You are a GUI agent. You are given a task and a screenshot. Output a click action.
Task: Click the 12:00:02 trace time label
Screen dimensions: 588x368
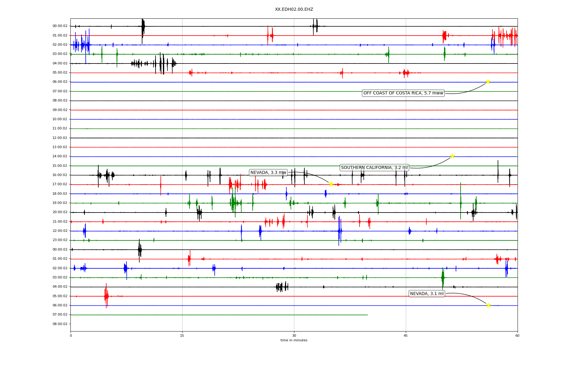(60, 138)
